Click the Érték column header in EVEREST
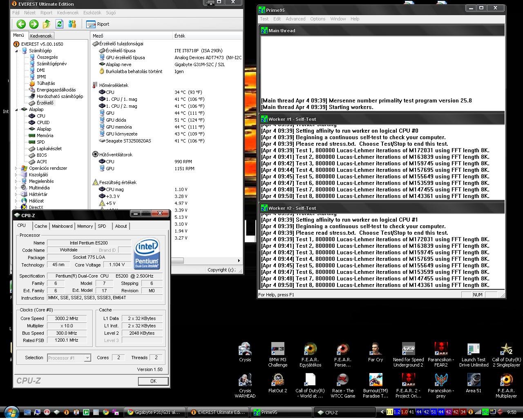 pos(207,36)
